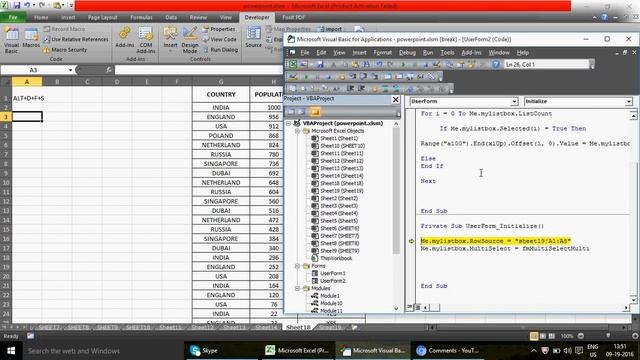Open the Excel Name Box dropdown arrow
Screen dimensions: 640x360
coord(70,70)
